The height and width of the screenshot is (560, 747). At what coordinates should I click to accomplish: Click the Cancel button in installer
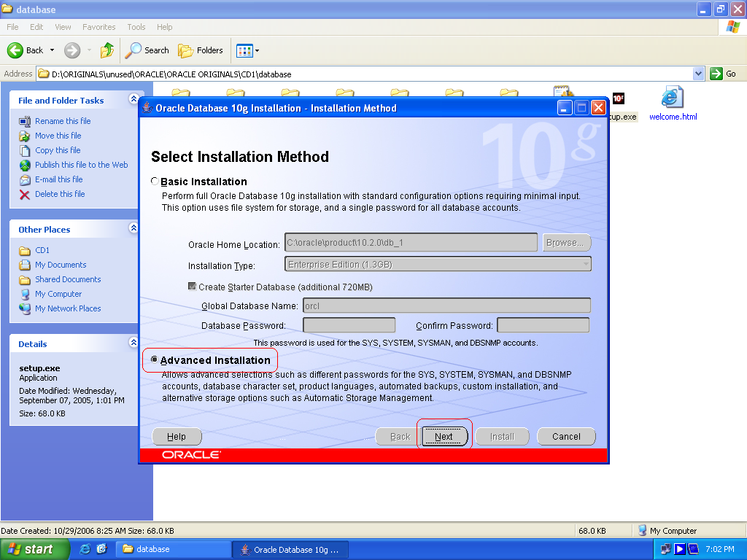[x=566, y=437]
